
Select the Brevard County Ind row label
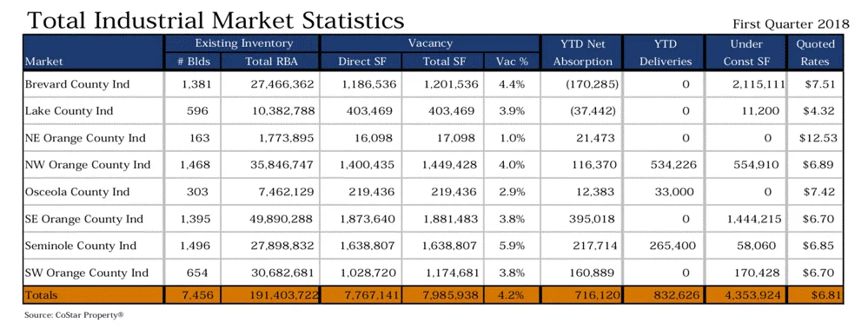point(77,84)
